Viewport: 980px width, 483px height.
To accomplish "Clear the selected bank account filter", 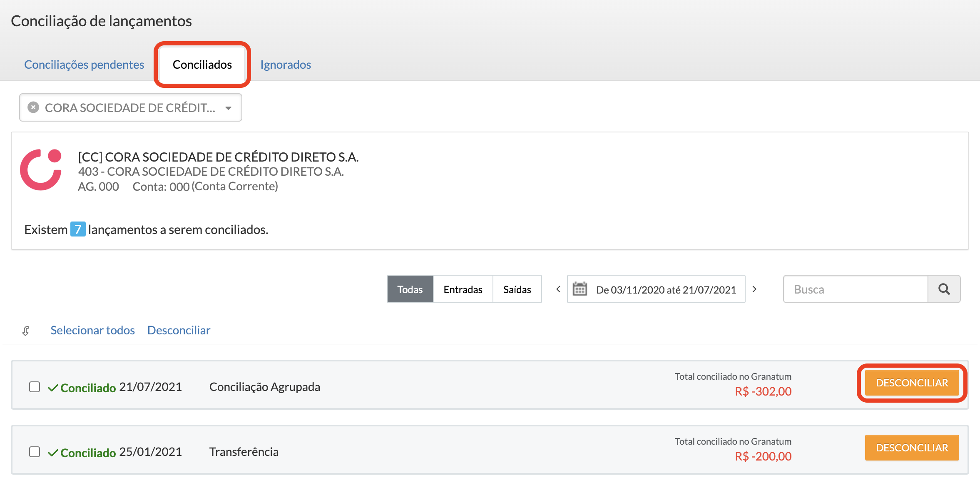I will pyautogui.click(x=33, y=107).
